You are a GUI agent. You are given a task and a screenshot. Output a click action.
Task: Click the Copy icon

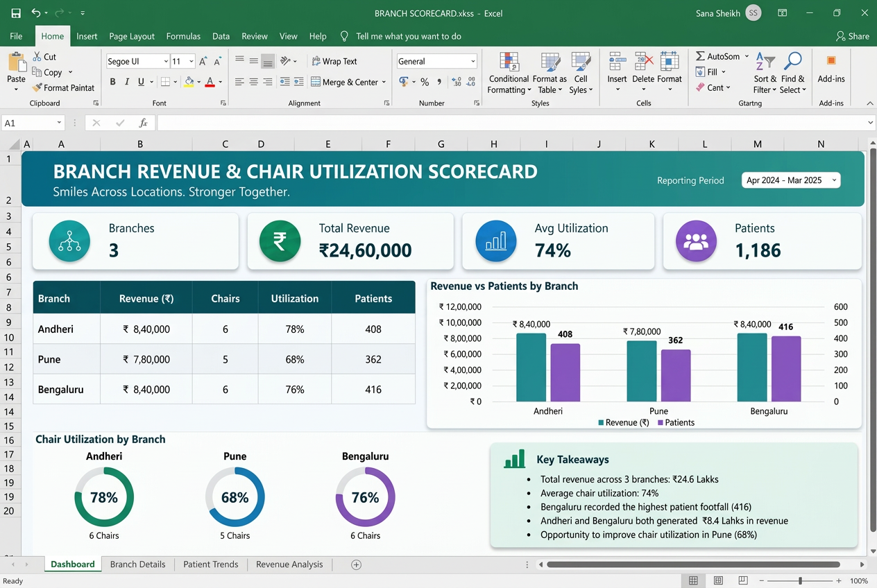click(x=37, y=72)
